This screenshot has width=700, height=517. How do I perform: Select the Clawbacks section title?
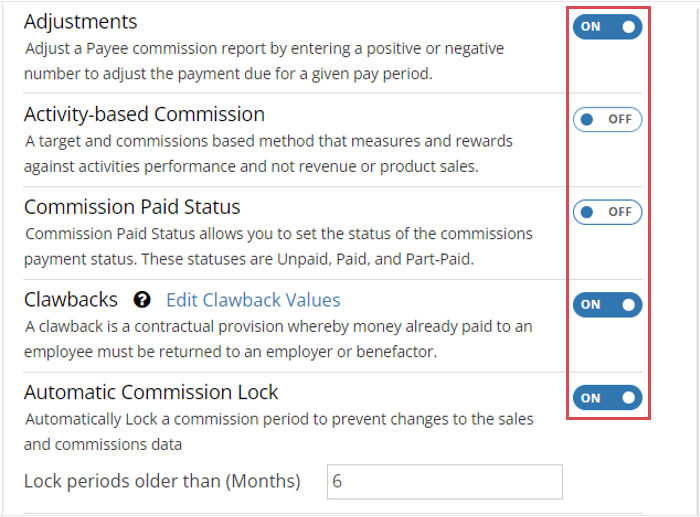pyautogui.click(x=71, y=300)
